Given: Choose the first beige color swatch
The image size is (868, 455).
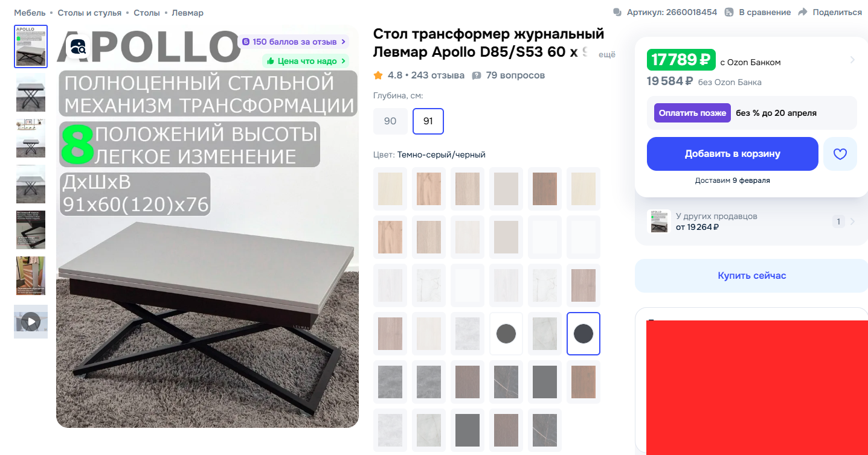Looking at the screenshot, I should pyautogui.click(x=390, y=189).
